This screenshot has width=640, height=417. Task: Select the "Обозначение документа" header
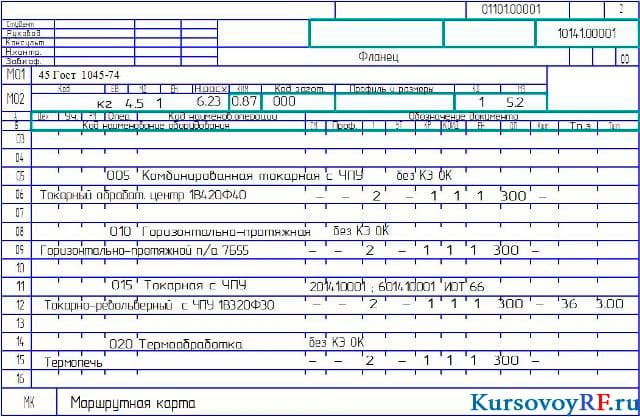[463, 116]
